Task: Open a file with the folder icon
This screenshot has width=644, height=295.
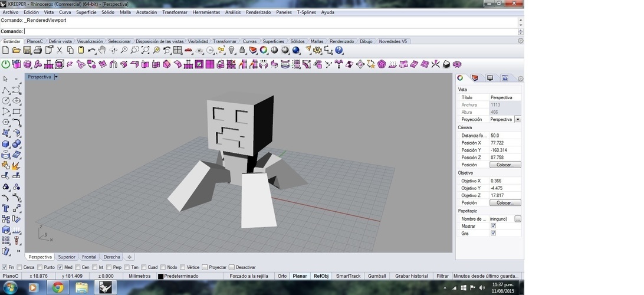Action: click(17, 50)
